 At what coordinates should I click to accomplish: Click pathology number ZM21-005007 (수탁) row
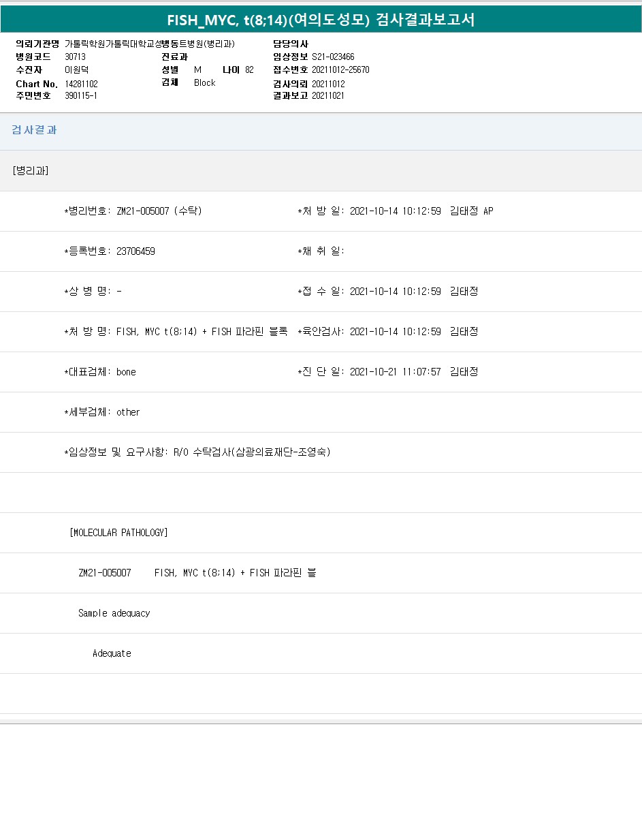coord(133,211)
